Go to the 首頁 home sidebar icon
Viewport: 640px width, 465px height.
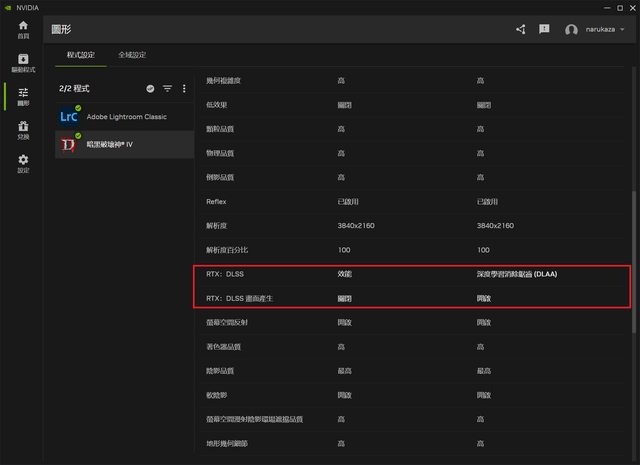(x=23, y=29)
